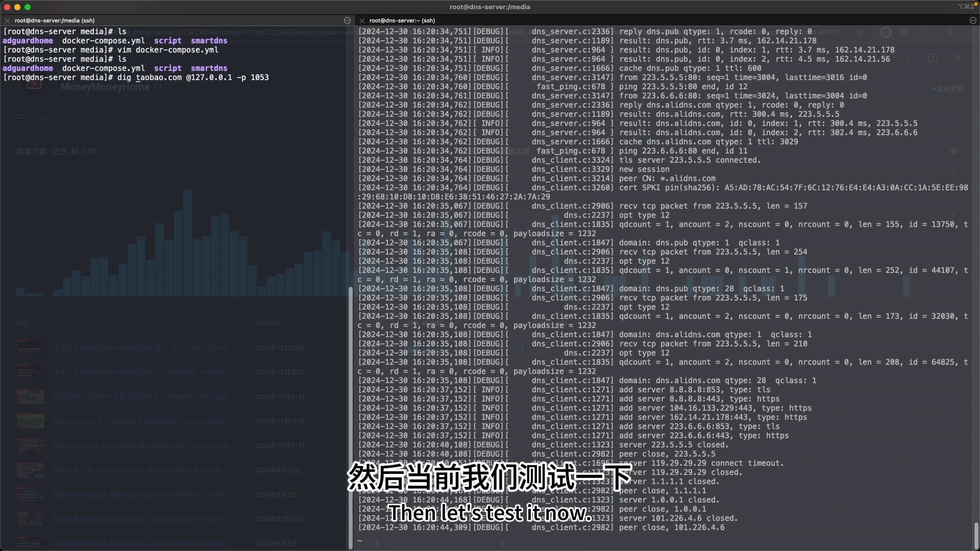Click 'server 119.29.29.29 connect timeout.' line
Screen dimensions: 980x551
701,463
